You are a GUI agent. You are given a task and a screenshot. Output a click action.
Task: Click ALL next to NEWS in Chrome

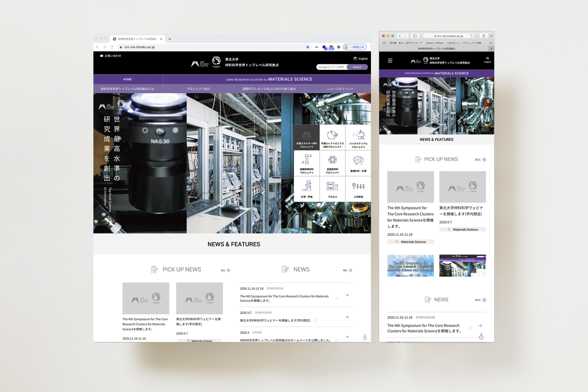point(348,270)
